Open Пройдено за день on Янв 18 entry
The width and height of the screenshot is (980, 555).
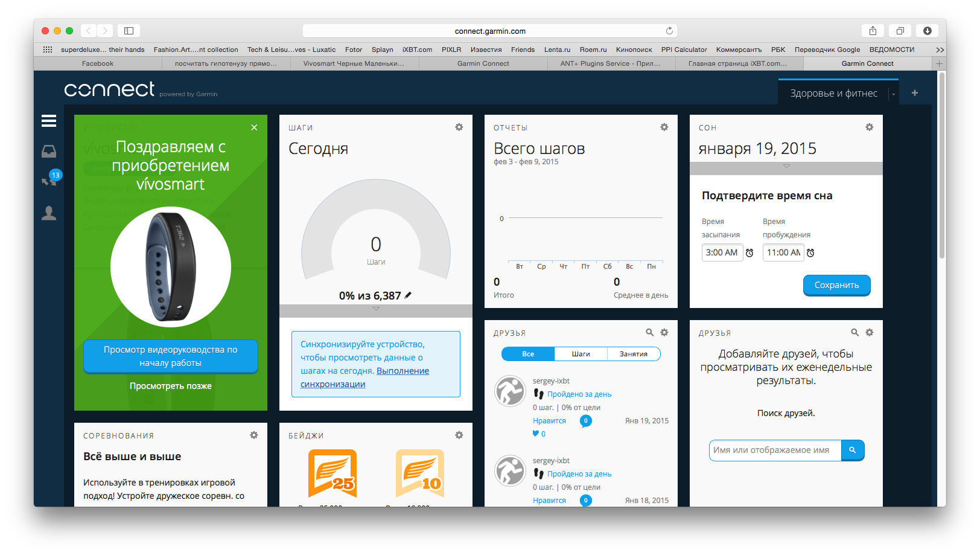tap(579, 474)
